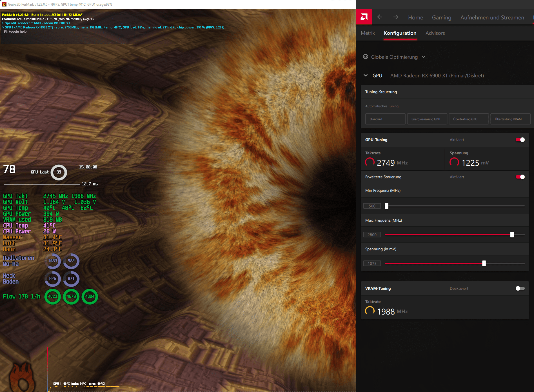Viewport: 534px width, 392px height.
Task: Open the Gaming tab
Action: pos(441,17)
